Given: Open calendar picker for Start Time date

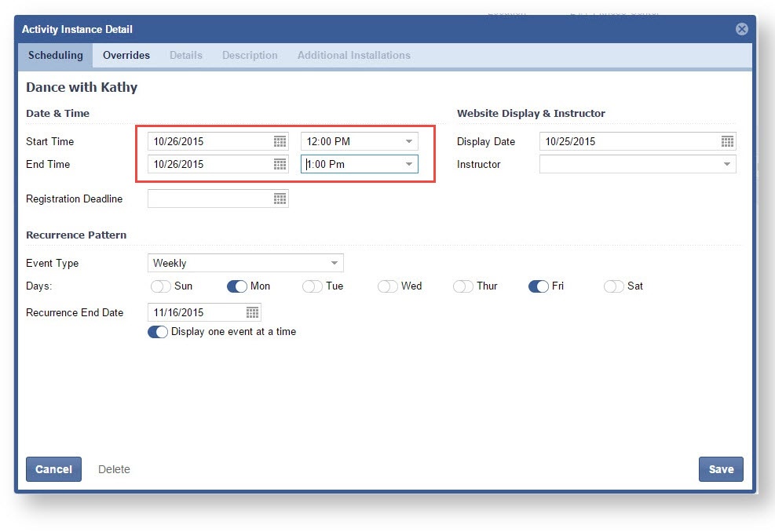Looking at the screenshot, I should tap(280, 141).
